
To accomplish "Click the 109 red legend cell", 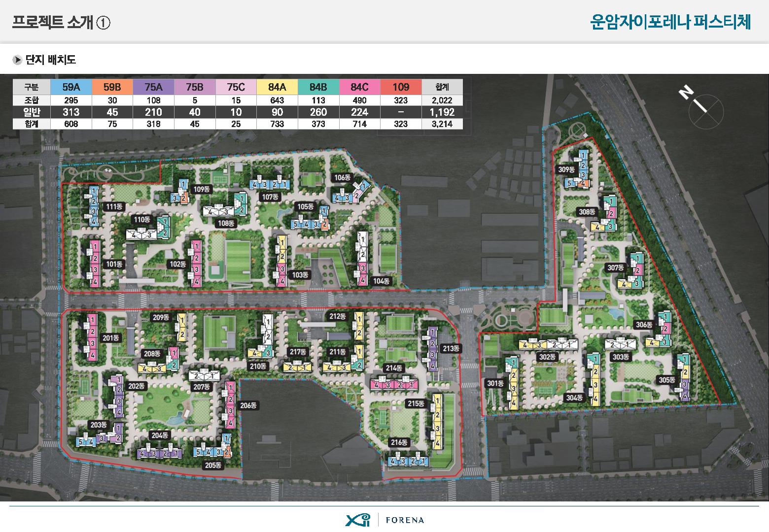I will [x=401, y=87].
